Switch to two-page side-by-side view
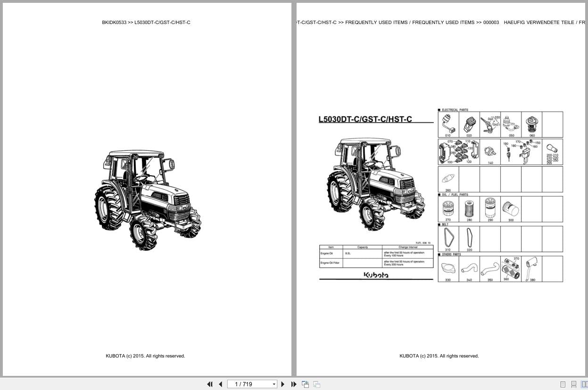Screen dimensions: 588x390 tap(584, 384)
